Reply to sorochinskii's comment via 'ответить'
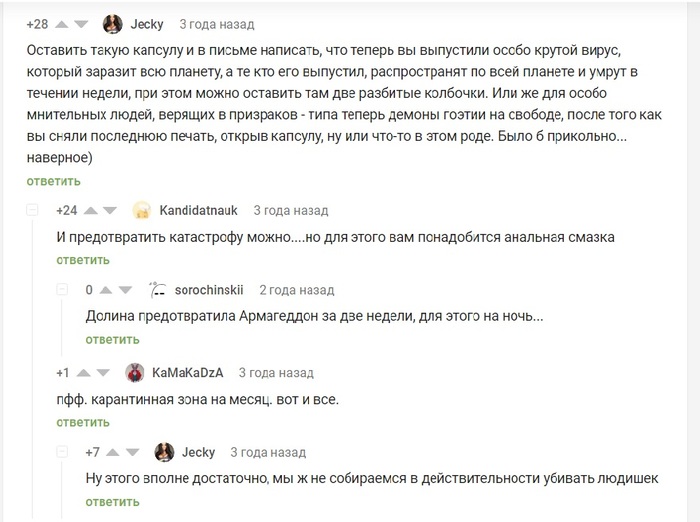 [112, 340]
